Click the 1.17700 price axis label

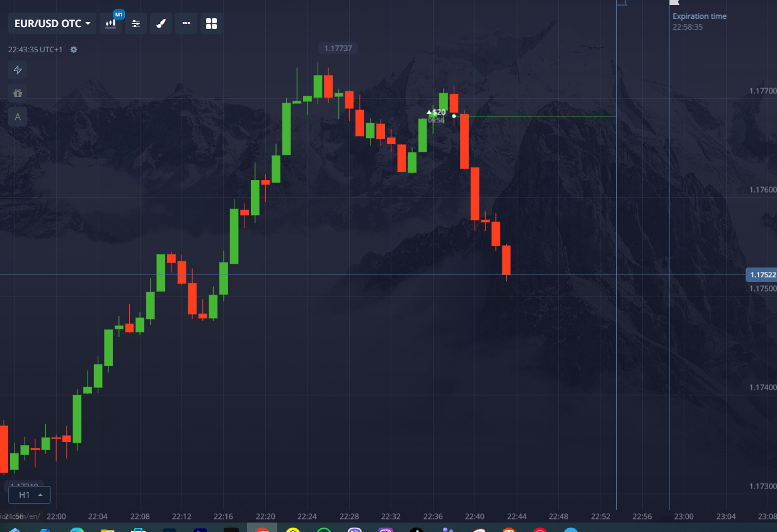coord(763,91)
